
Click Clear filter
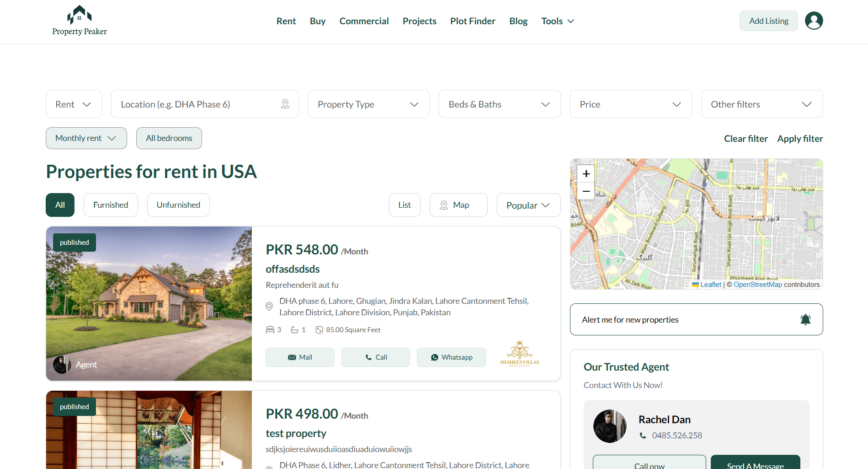[746, 139]
